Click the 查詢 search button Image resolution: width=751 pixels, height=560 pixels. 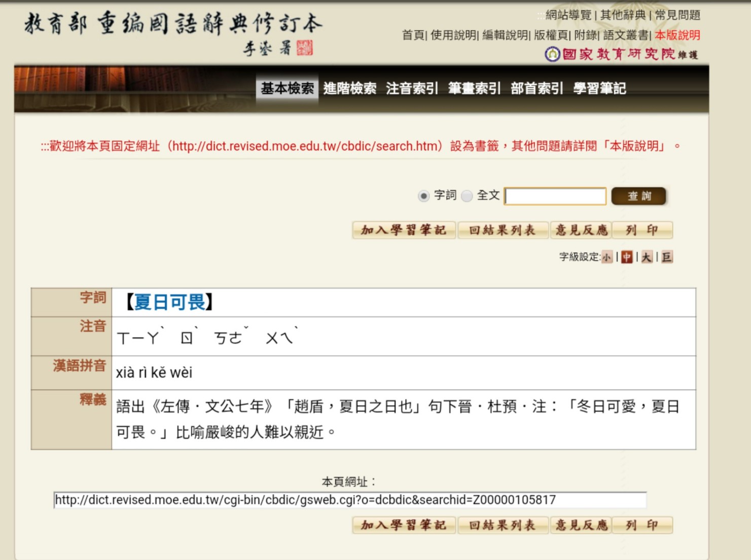(x=639, y=196)
